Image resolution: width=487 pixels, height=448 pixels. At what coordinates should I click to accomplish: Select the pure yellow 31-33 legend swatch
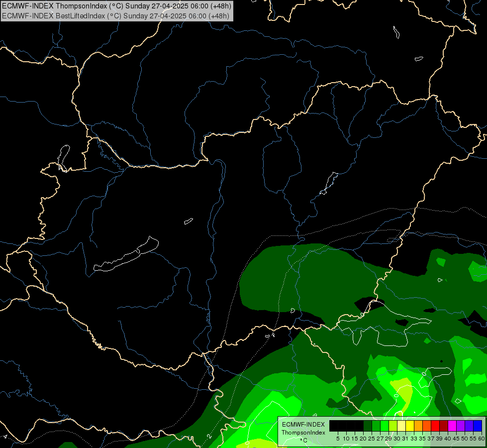(410, 426)
